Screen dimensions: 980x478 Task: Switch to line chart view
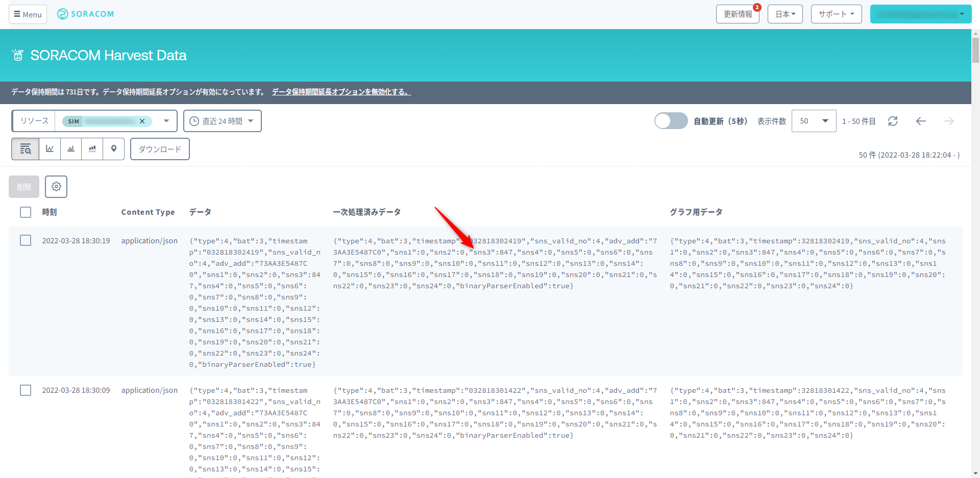click(50, 149)
